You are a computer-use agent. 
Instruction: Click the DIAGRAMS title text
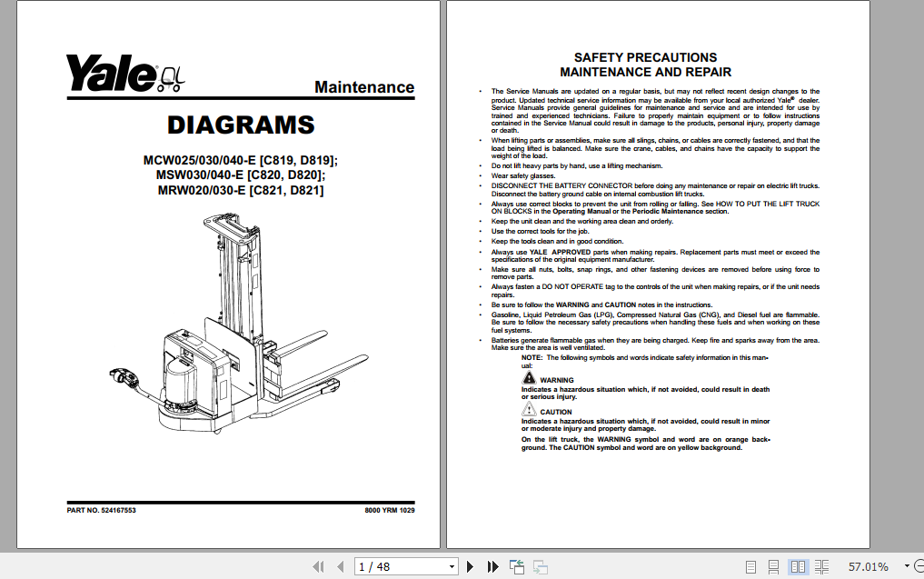(x=241, y=125)
